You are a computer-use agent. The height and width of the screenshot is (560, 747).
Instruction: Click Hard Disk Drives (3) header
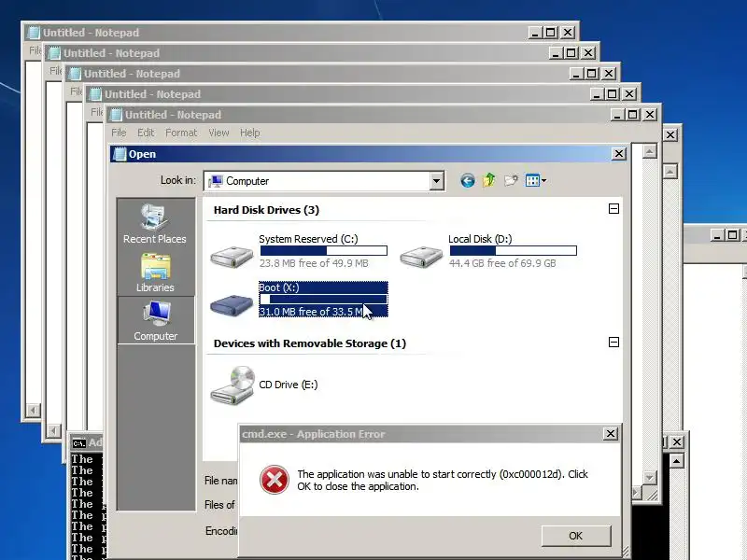point(266,210)
